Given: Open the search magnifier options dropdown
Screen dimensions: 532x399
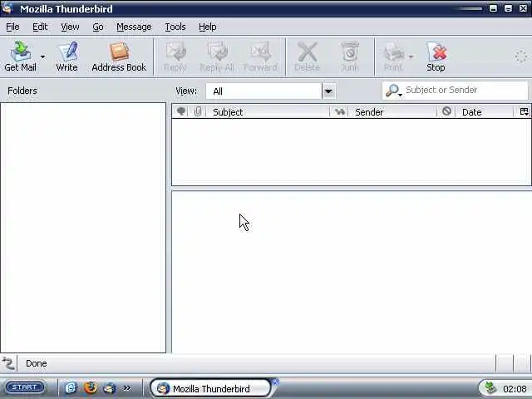Looking at the screenshot, I should pyautogui.click(x=393, y=91).
